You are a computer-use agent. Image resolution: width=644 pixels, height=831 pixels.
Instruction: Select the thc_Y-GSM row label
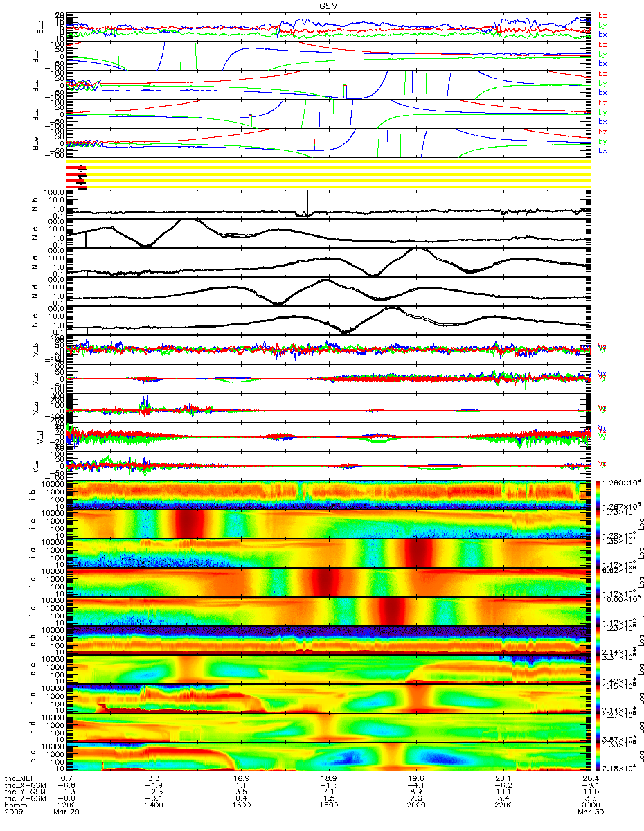pos(26,792)
